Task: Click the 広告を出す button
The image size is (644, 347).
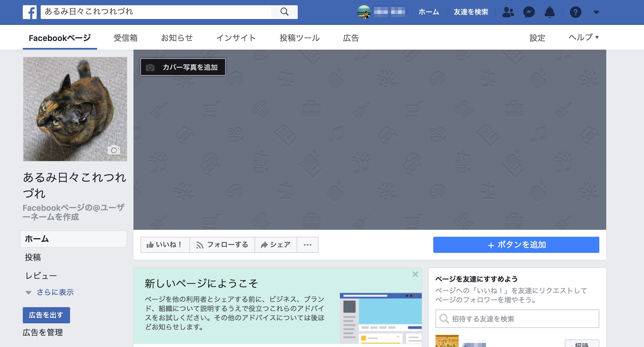Action: [x=46, y=315]
